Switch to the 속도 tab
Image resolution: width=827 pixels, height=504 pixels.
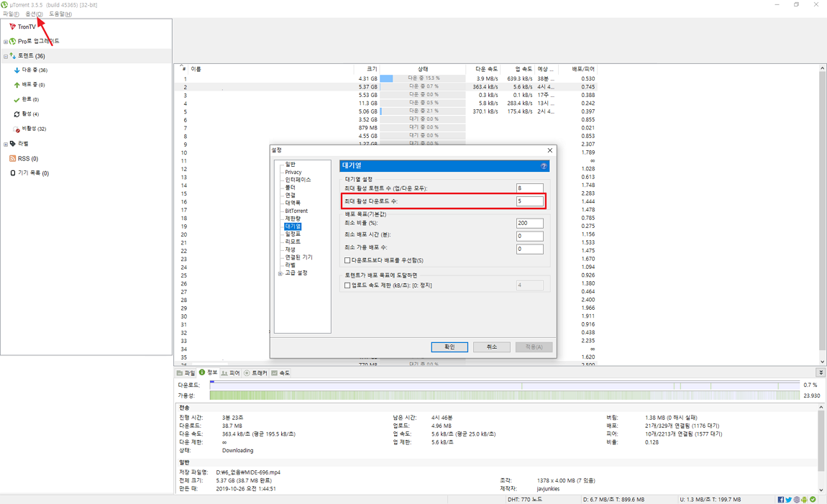click(280, 372)
